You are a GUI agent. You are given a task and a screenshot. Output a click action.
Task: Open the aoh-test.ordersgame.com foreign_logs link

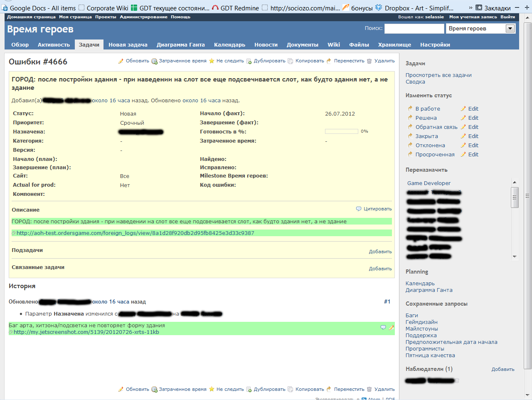135,233
